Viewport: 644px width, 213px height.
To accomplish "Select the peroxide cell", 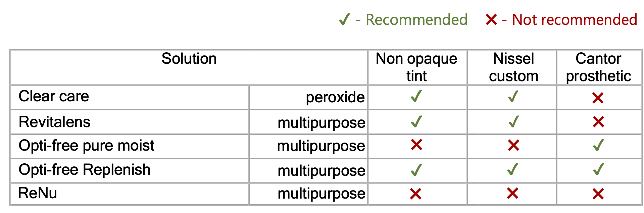I will (335, 98).
